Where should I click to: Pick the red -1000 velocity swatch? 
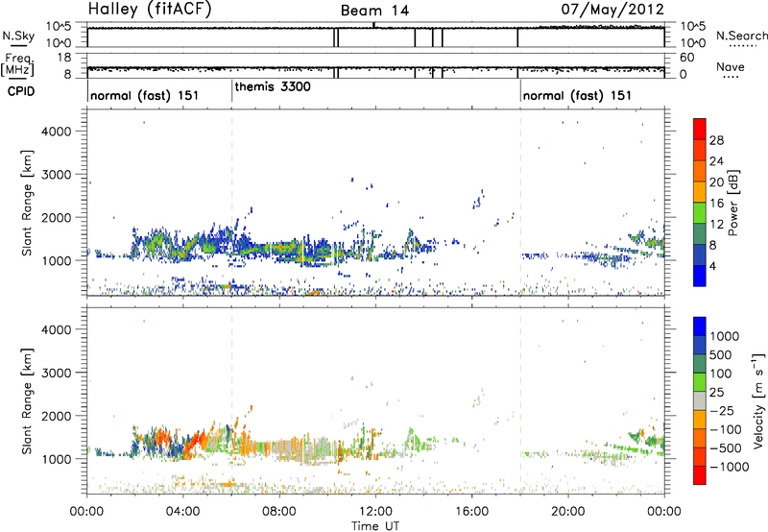pos(700,475)
